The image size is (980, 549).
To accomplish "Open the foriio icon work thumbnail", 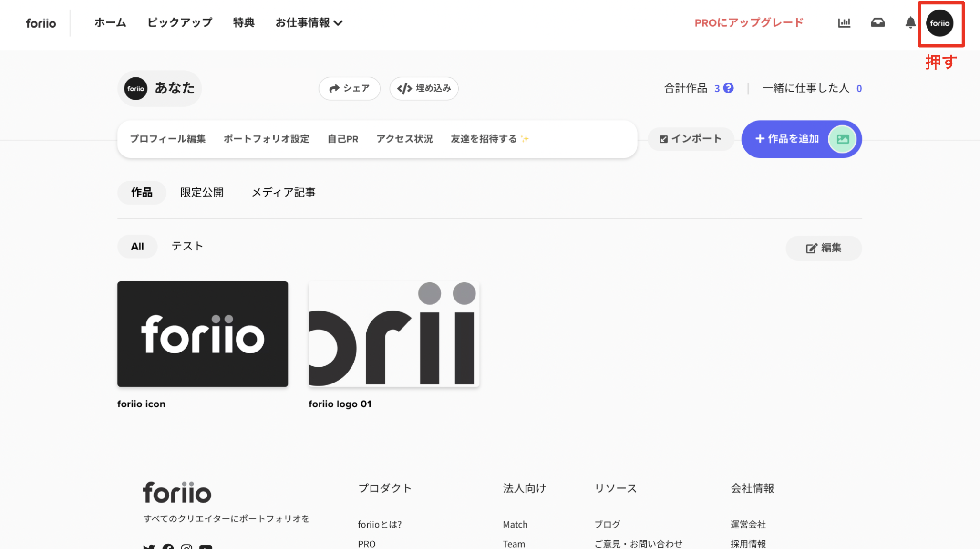I will point(203,334).
